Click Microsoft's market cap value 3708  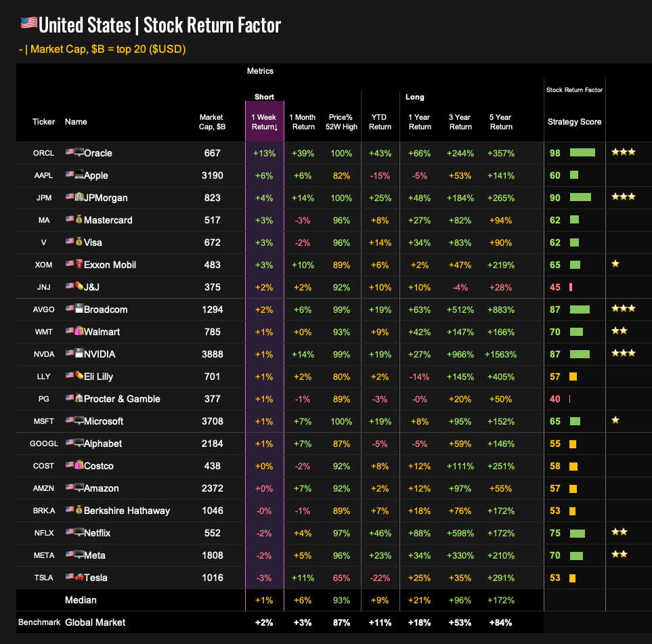pos(212,421)
